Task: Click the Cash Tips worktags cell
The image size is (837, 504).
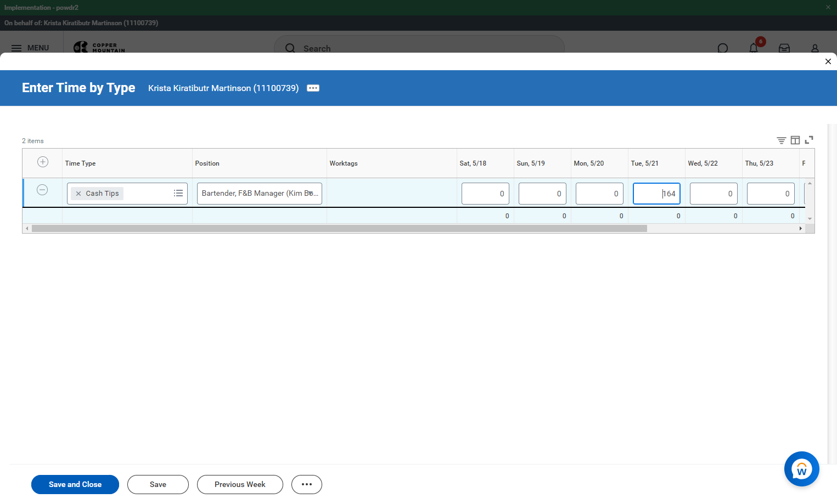Action: pos(392,193)
